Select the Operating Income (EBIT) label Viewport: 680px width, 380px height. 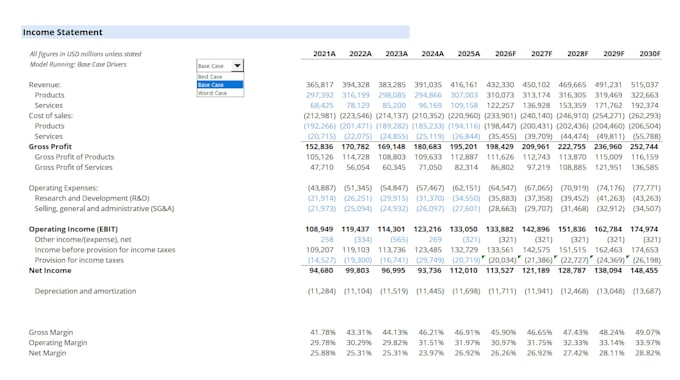tap(73, 229)
